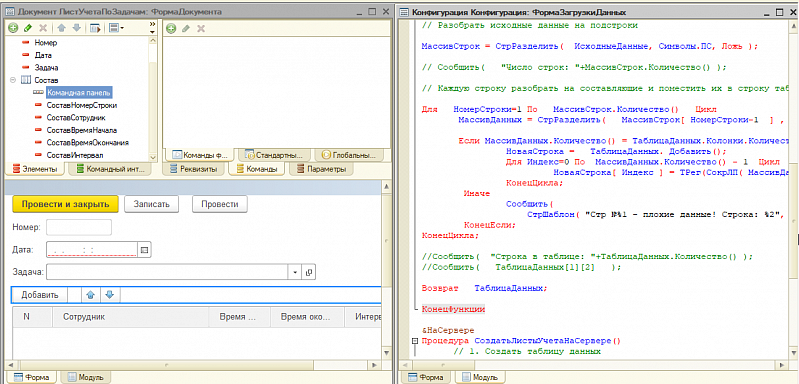The image size is (799, 384).
Task: Click the pencil Edit icon in Elements toolbar
Action: (28, 28)
